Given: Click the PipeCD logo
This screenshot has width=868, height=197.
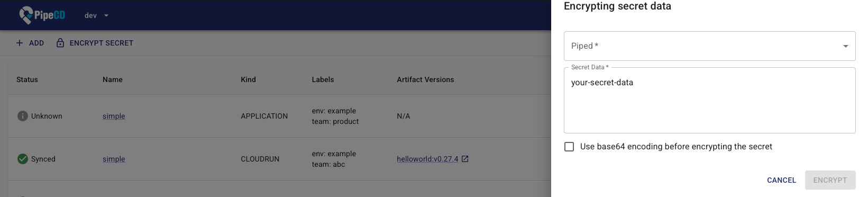Looking at the screenshot, I should click(42, 15).
